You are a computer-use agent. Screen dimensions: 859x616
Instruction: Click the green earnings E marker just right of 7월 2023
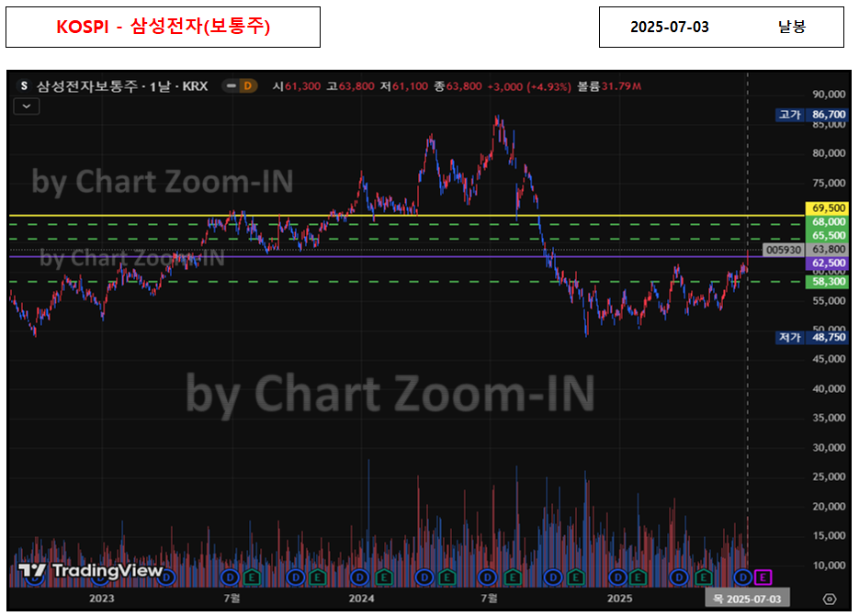252,577
